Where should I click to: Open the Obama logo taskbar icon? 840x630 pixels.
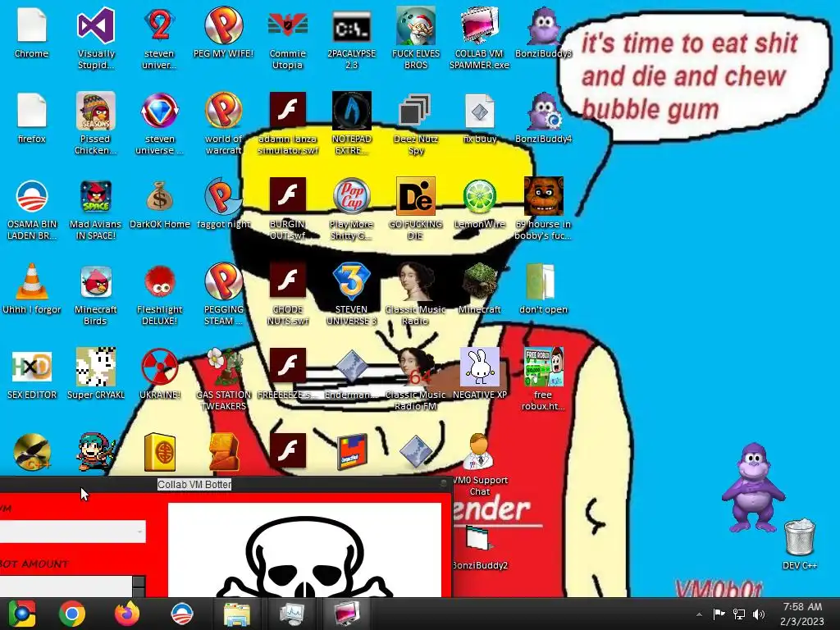[181, 614]
